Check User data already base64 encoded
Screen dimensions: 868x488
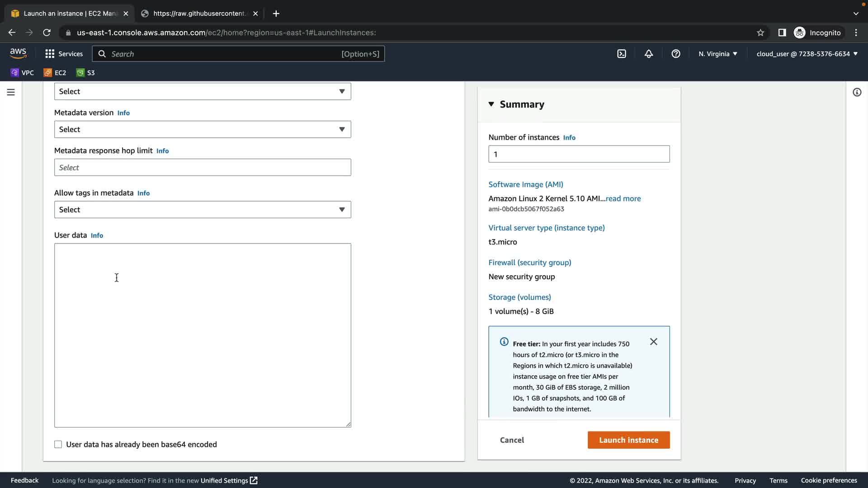pyautogui.click(x=58, y=445)
